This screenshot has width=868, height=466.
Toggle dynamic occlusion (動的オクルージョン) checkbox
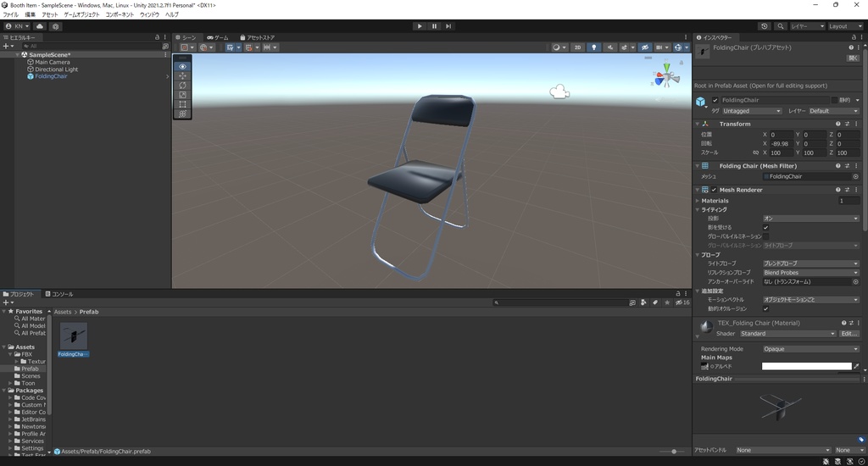[766, 308]
